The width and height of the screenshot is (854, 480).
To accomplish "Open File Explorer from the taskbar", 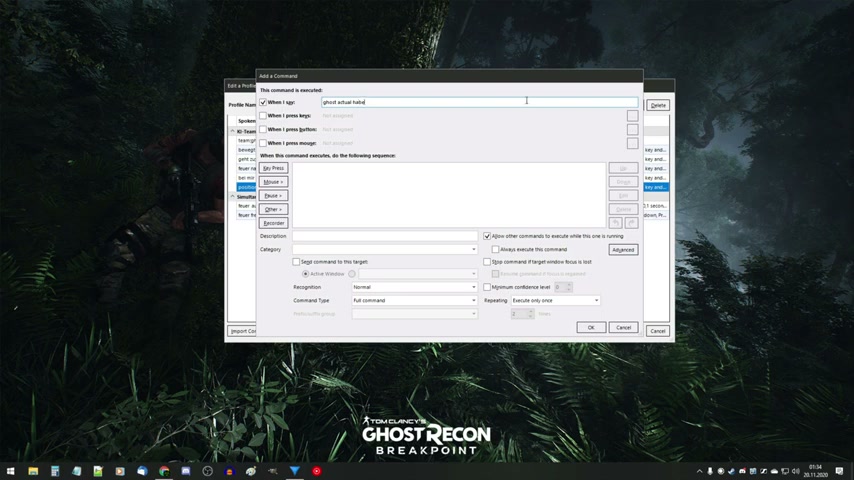I will coord(33,471).
